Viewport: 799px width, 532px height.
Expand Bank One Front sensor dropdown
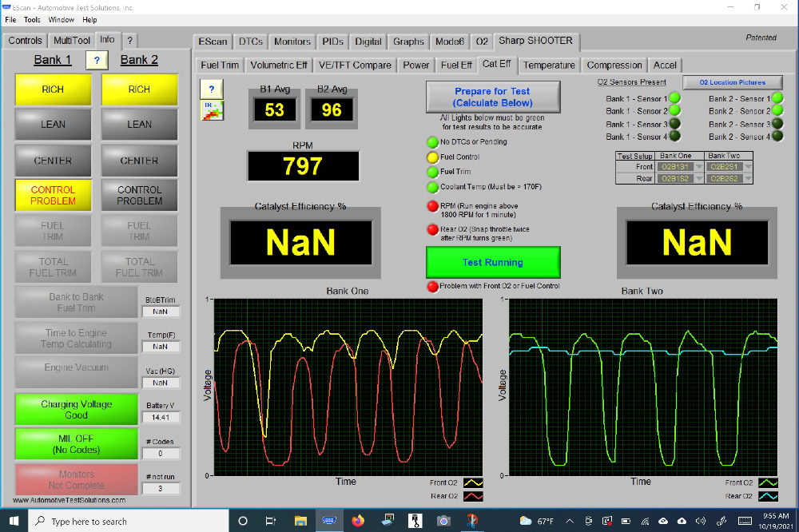(x=699, y=167)
